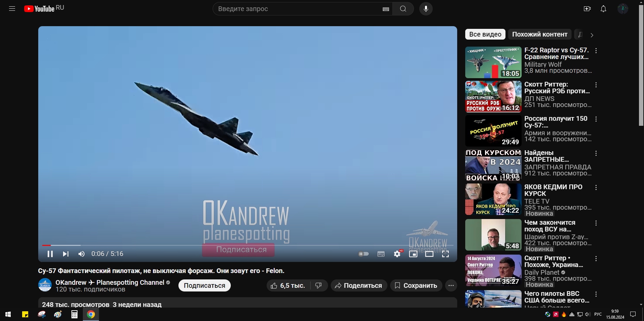Screen dimensions: 644x321
Task: Open Чем закончится поход ВСУ video title
Action: pos(550,226)
